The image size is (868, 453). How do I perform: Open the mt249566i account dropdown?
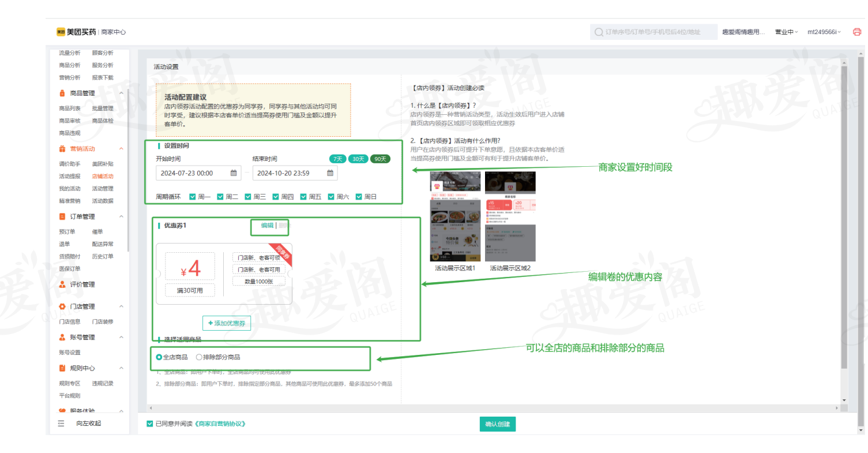tap(824, 32)
